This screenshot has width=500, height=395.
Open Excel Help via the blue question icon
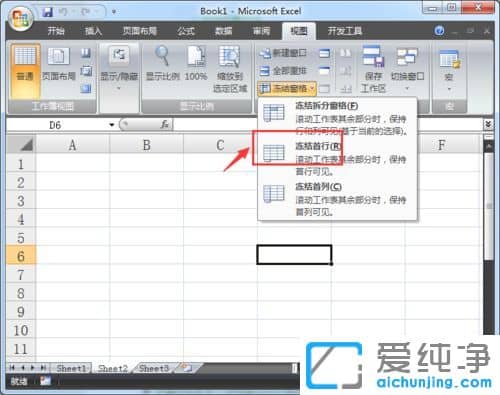click(439, 31)
